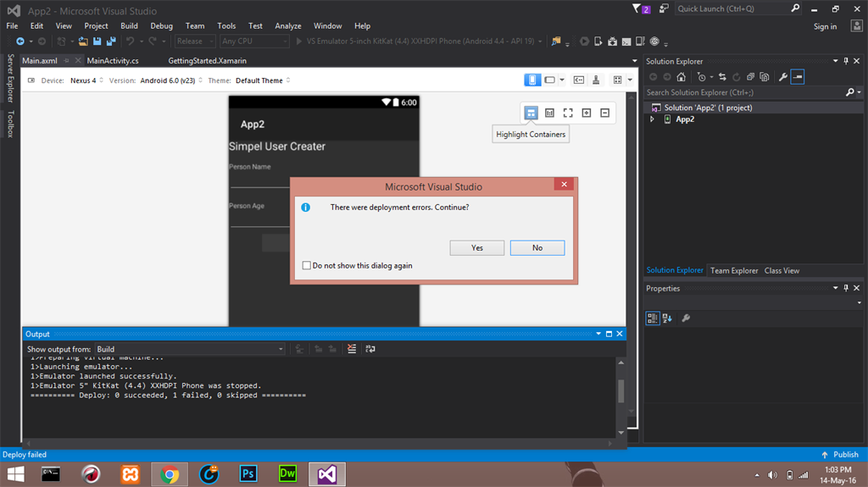Click the Undo toolbar icon
868x487 pixels.
pos(130,41)
